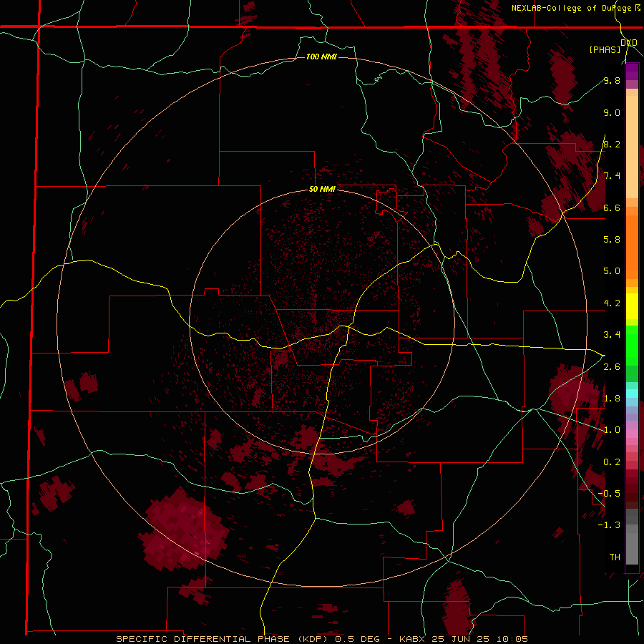Screen dimensions: 644x644
Task: Select the -1.3 value on color scale
Action: [609, 525]
